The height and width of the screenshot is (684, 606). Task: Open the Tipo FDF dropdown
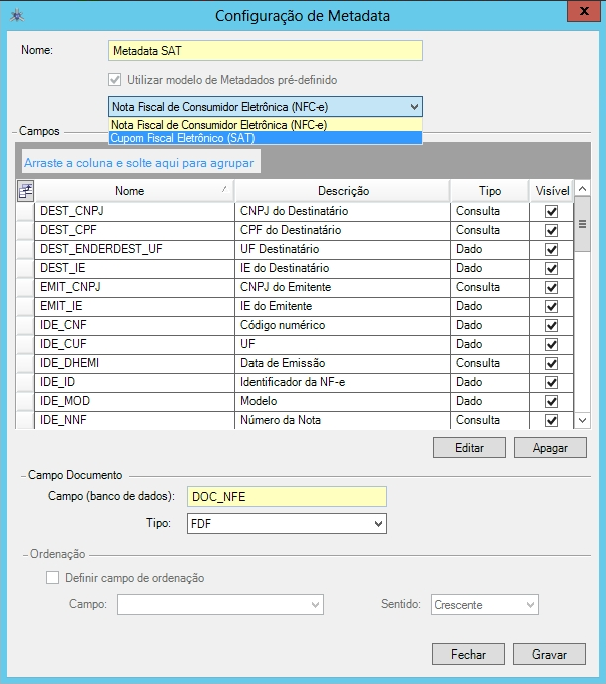point(378,524)
